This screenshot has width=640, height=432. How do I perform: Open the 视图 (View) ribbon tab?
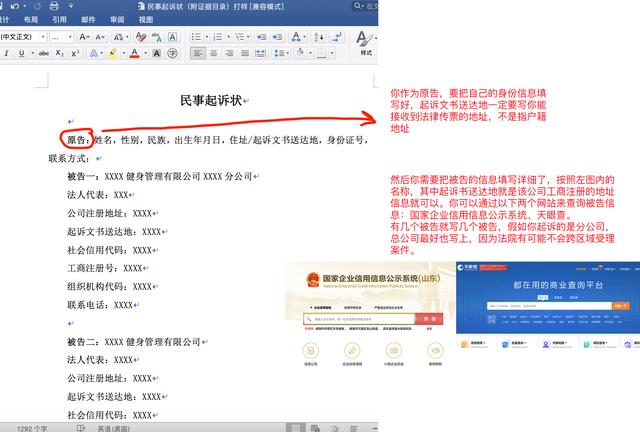point(146,19)
